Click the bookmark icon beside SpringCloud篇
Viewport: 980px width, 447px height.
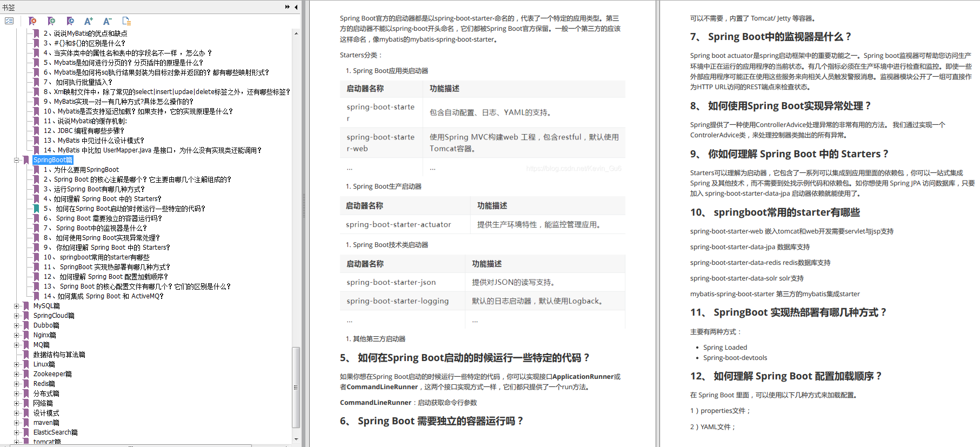[26, 316]
